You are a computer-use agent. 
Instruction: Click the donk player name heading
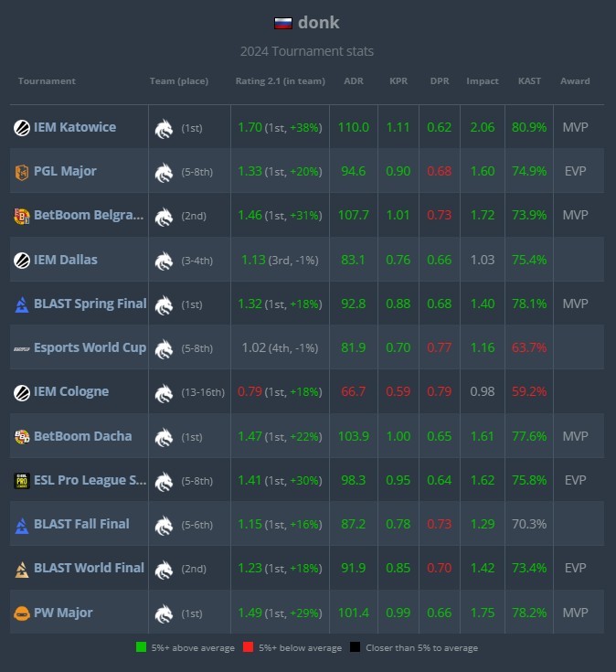pyautogui.click(x=318, y=23)
